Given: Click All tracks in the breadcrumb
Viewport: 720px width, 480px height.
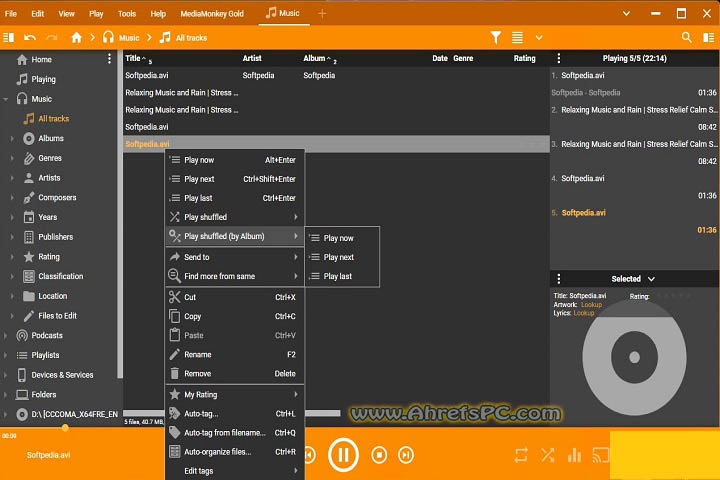Looking at the screenshot, I should click(191, 38).
